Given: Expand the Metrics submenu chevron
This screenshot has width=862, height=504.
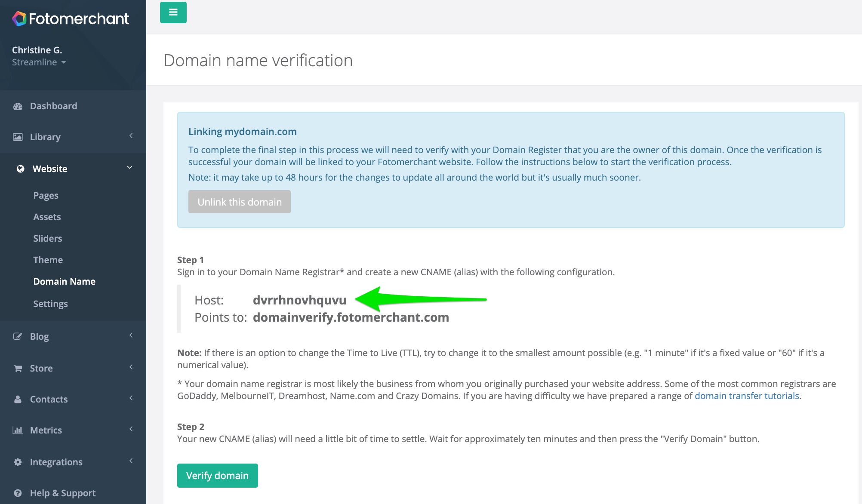Looking at the screenshot, I should 131,429.
